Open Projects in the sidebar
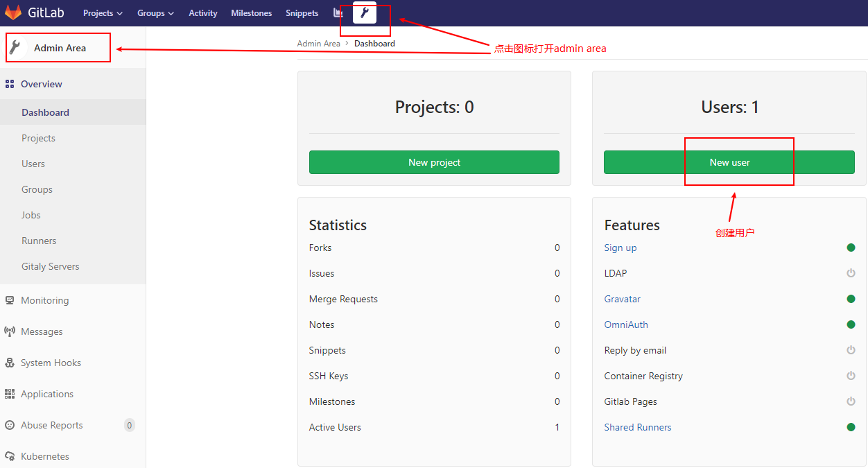Image resolution: width=868 pixels, height=468 pixels. (73, 138)
